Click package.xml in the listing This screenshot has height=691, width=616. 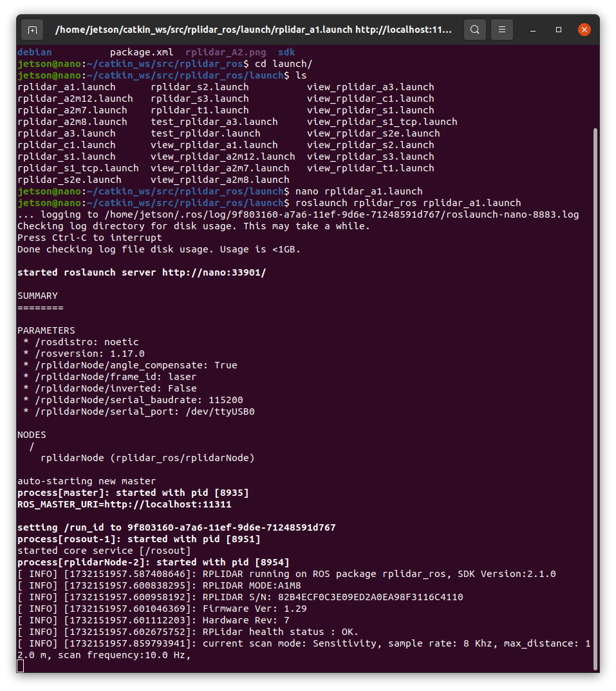click(x=142, y=52)
